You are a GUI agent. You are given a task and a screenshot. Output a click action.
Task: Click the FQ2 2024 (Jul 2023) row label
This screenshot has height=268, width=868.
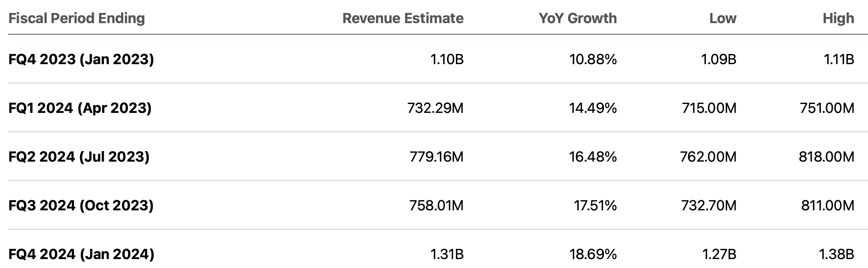(x=79, y=157)
